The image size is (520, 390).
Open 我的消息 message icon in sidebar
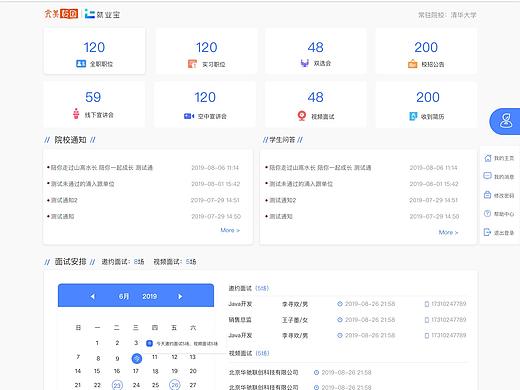(487, 176)
